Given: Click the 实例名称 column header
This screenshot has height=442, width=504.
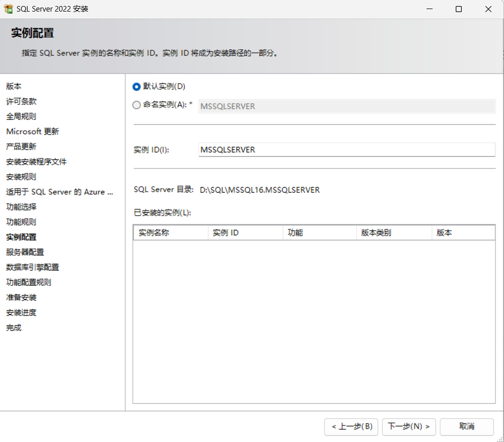Looking at the screenshot, I should pyautogui.click(x=171, y=232).
